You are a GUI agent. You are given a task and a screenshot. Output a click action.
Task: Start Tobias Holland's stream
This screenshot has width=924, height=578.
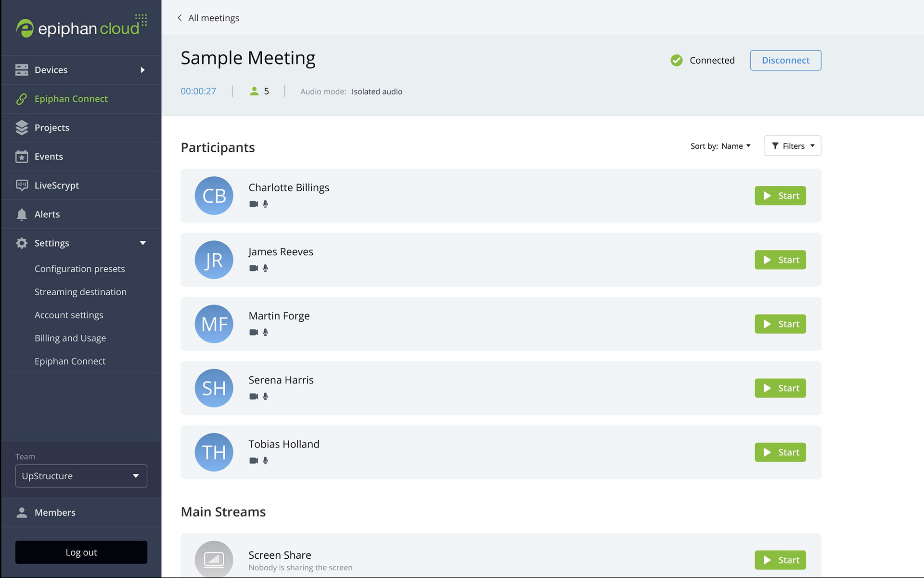pyautogui.click(x=780, y=452)
